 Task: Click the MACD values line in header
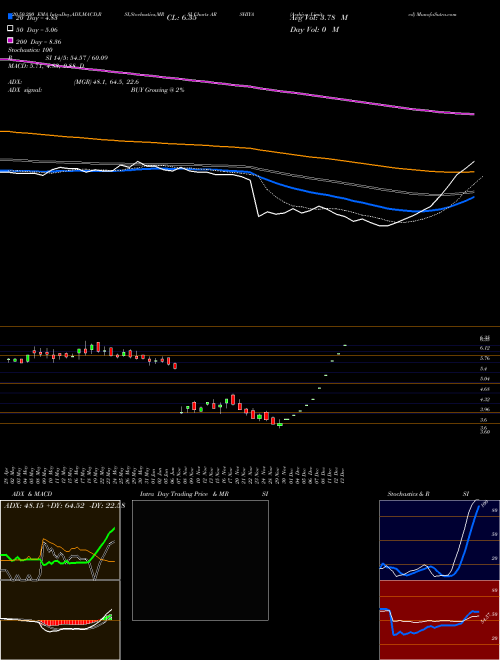point(46,66)
